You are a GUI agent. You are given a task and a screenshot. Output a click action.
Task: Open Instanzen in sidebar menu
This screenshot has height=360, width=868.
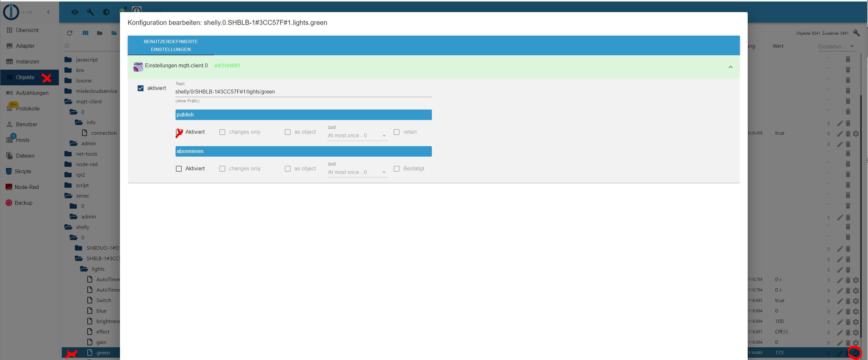coord(27,62)
